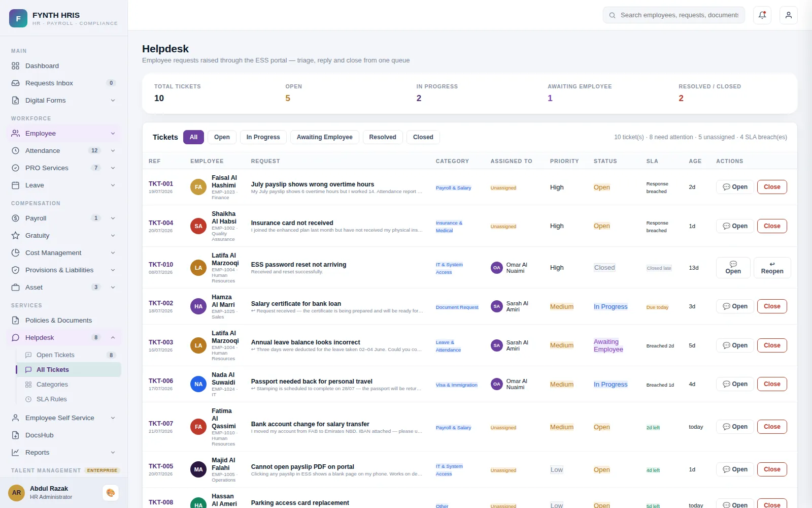The height and width of the screenshot is (508, 812).
Task: Open the user profile icon
Action: tap(789, 15)
